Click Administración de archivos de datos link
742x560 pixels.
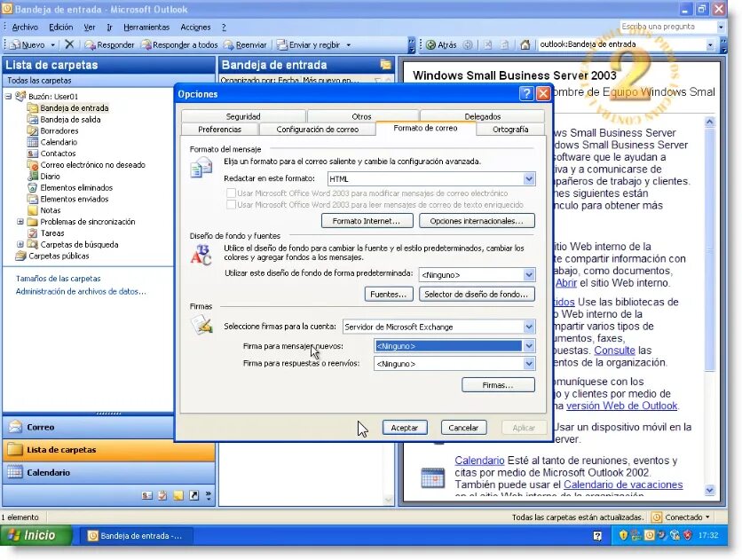click(x=81, y=291)
